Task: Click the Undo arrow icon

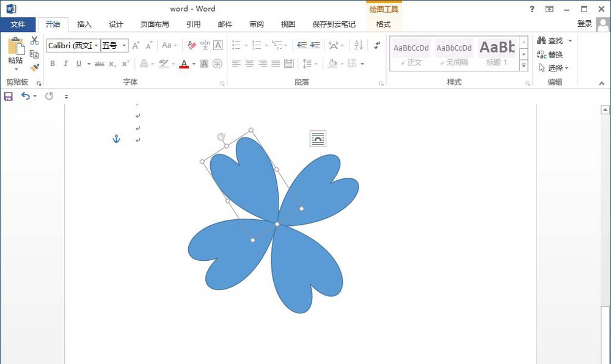Action: [25, 96]
